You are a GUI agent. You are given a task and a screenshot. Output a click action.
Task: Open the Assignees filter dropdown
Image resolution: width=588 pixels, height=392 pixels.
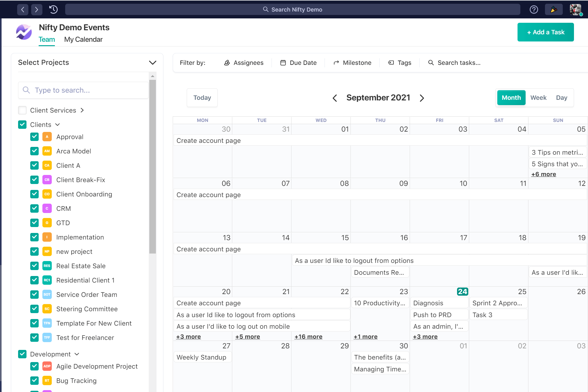[244, 63]
